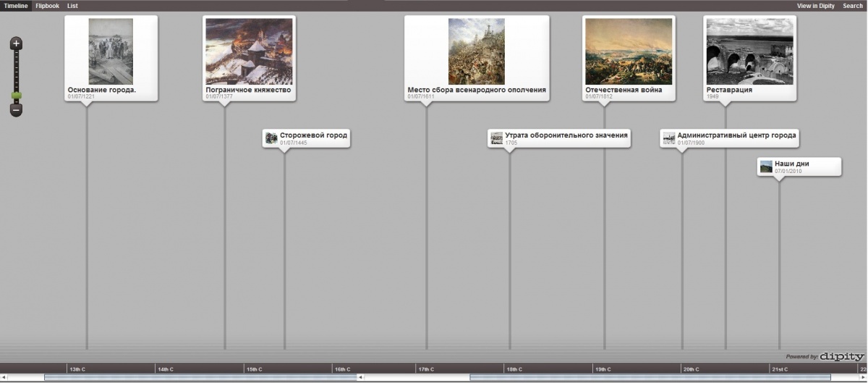Jump to 17th C on the time axis
The height and width of the screenshot is (383, 868).
(x=425, y=369)
